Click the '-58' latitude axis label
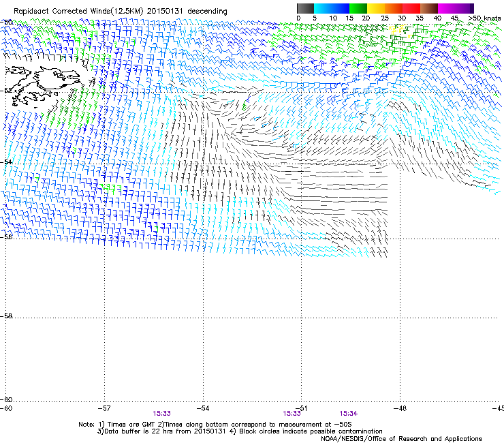Viewport: 504px width, 443px height. (x=6, y=316)
